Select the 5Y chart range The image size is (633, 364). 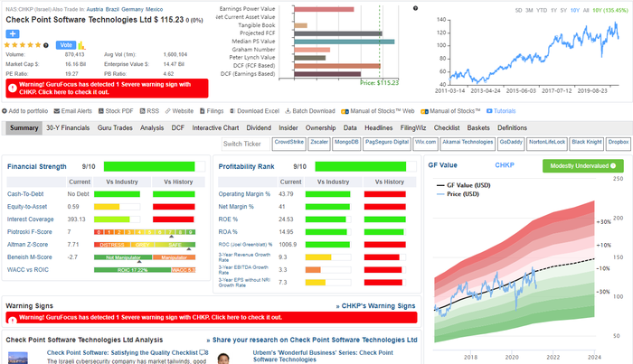coord(563,11)
